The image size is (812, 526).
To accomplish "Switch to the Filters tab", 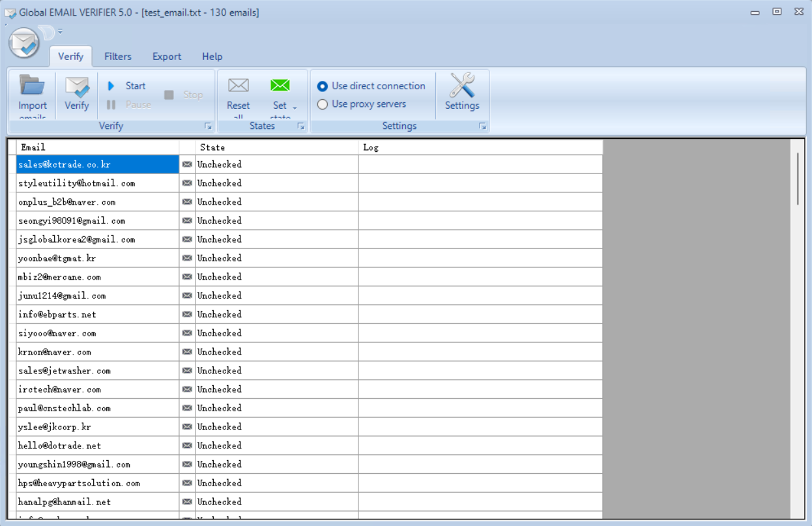I will click(x=118, y=57).
